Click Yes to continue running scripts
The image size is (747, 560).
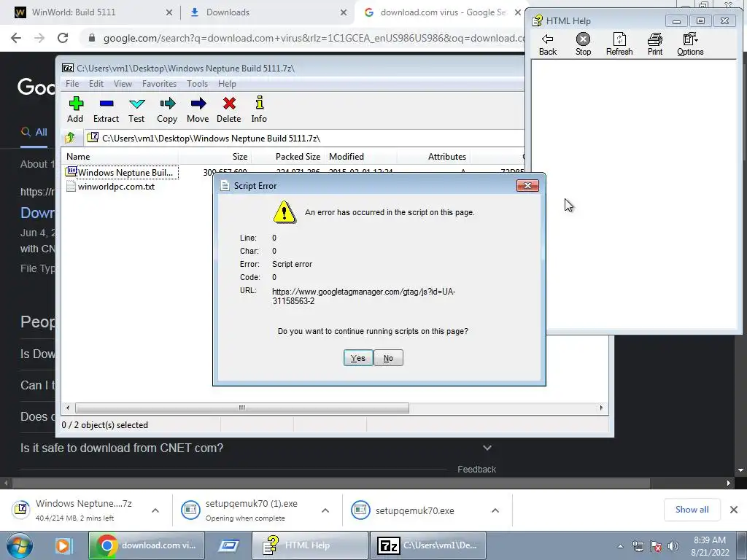pos(357,358)
